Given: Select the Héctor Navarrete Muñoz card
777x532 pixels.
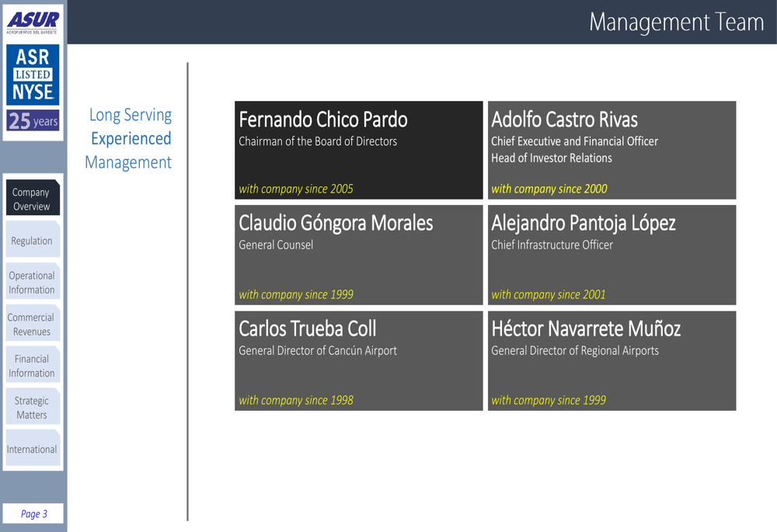Looking at the screenshot, I should (x=611, y=360).
